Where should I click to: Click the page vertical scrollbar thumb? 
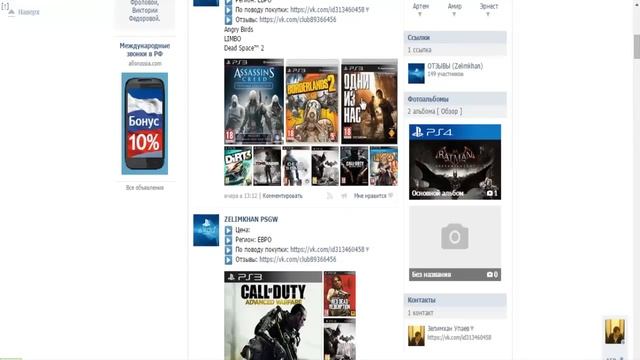click(636, 47)
